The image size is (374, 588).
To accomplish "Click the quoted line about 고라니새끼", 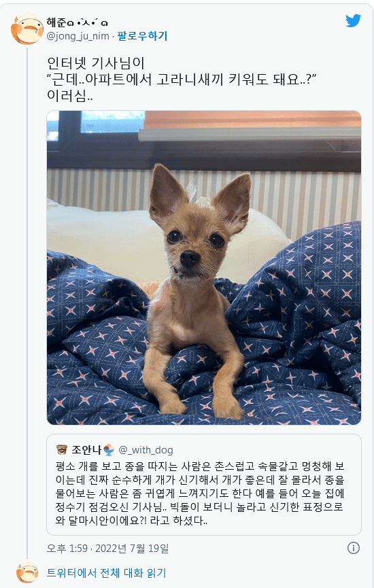I will pos(182,80).
